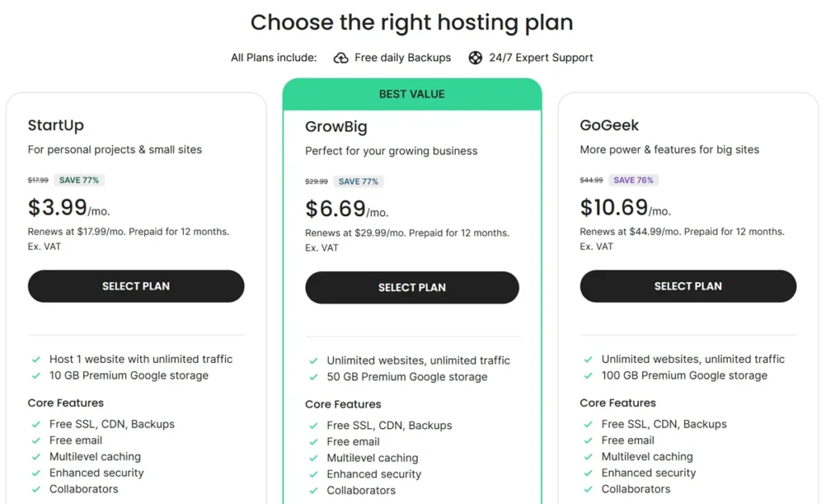
Task: Click the checkmark beside GoGeek's Free email feature
Action: point(590,440)
